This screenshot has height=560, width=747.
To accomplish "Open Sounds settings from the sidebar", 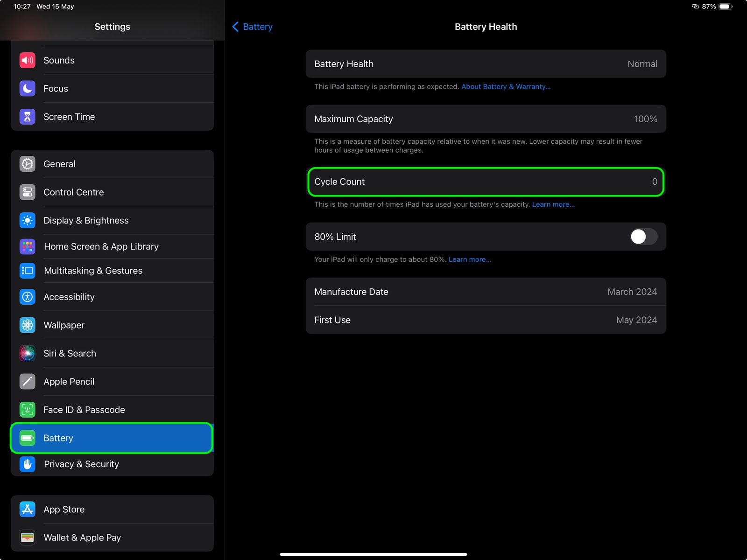I will click(59, 60).
